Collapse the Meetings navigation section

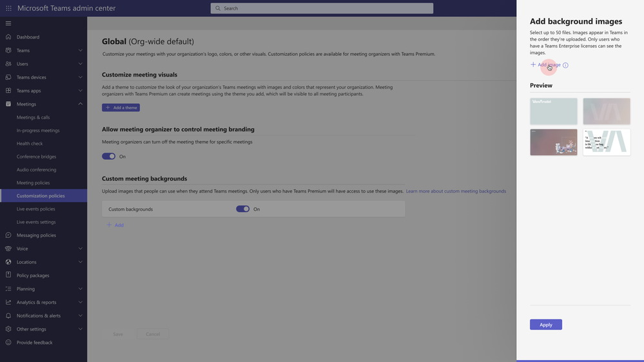coord(81,104)
